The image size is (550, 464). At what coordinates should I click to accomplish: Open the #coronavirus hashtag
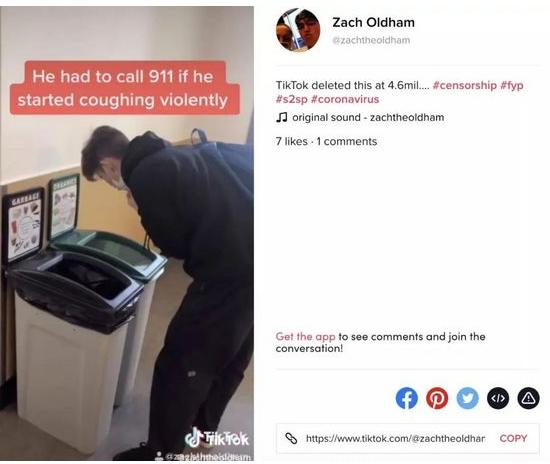pyautogui.click(x=345, y=99)
